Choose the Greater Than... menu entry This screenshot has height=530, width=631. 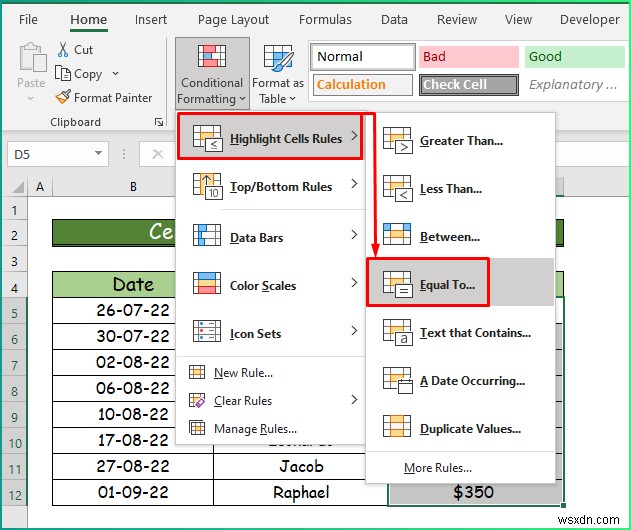click(461, 140)
